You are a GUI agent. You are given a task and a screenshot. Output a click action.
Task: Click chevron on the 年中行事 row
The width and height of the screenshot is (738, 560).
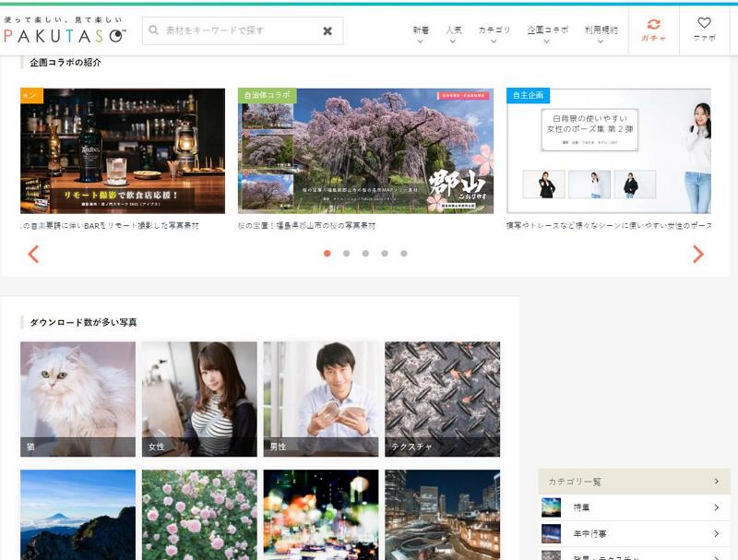[717, 534]
